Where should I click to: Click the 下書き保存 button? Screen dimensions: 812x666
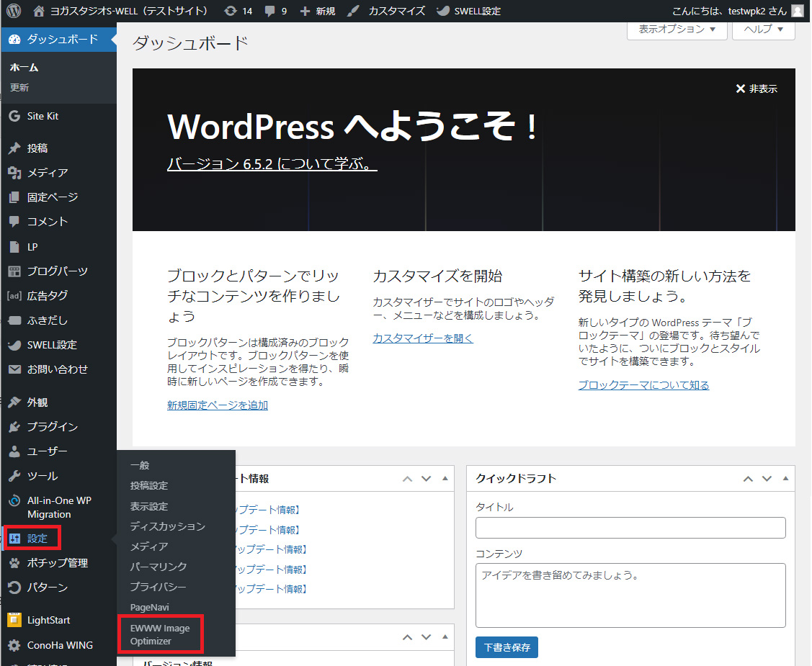(x=507, y=647)
